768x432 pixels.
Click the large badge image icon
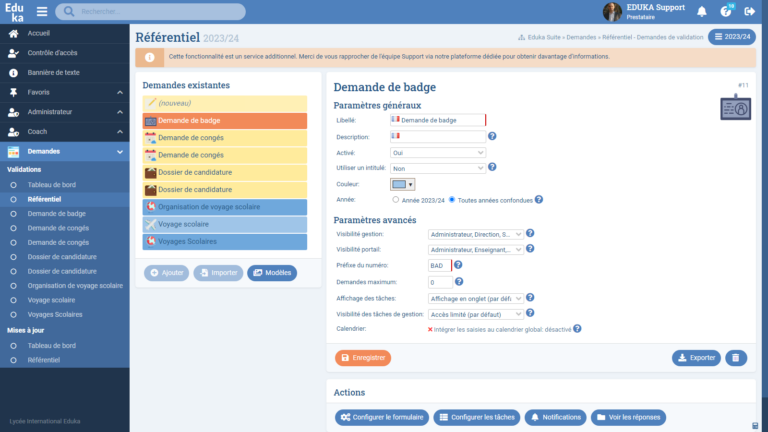click(735, 108)
